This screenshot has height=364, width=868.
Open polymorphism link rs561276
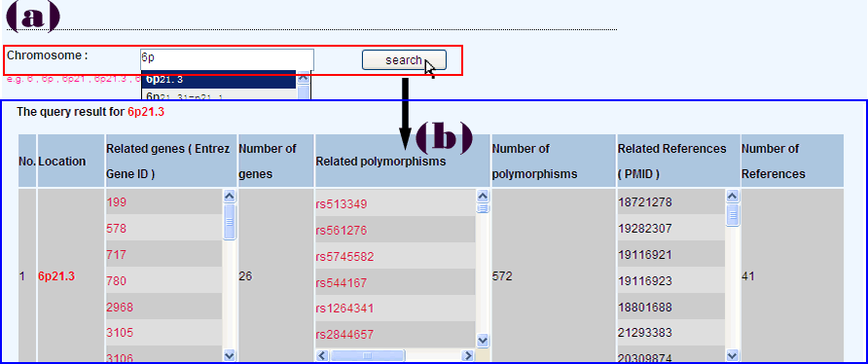pos(341,231)
